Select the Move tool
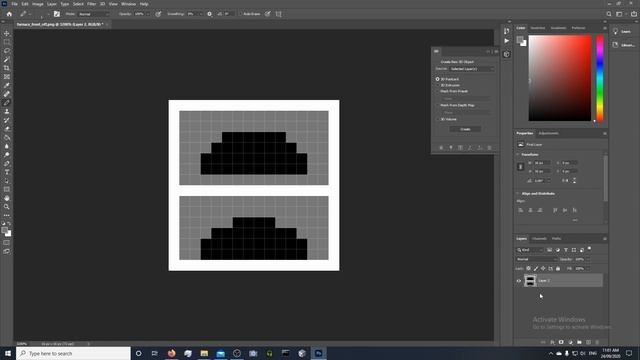Viewport: 640px width, 360px height. (x=7, y=33)
